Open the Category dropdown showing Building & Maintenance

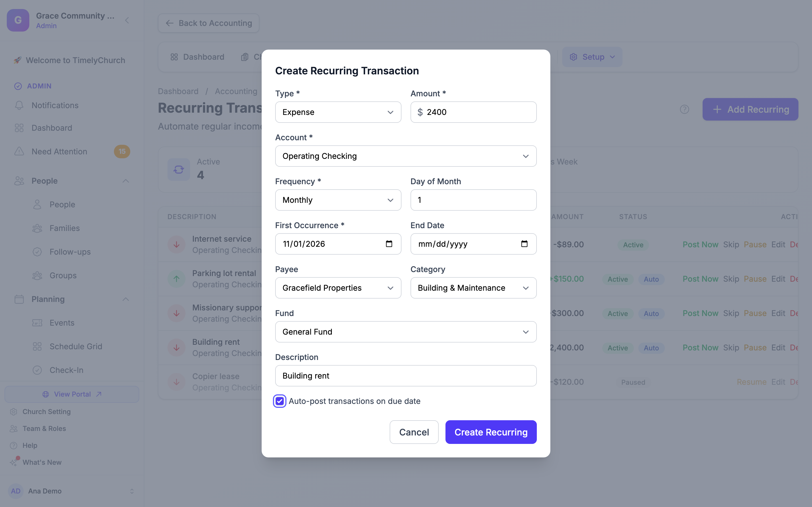point(473,288)
